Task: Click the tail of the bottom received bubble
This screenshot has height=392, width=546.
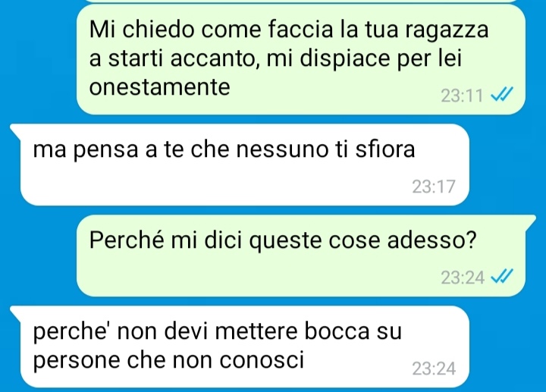Action: pos(16,312)
